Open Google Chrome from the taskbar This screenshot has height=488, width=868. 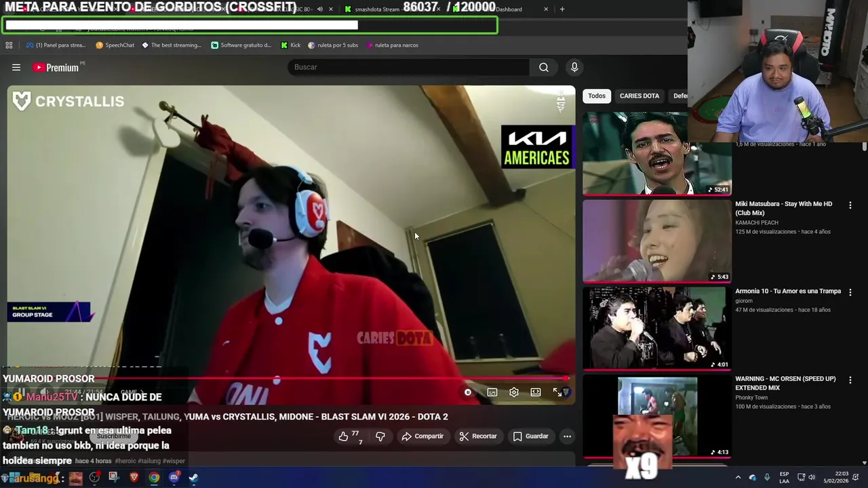point(154,478)
